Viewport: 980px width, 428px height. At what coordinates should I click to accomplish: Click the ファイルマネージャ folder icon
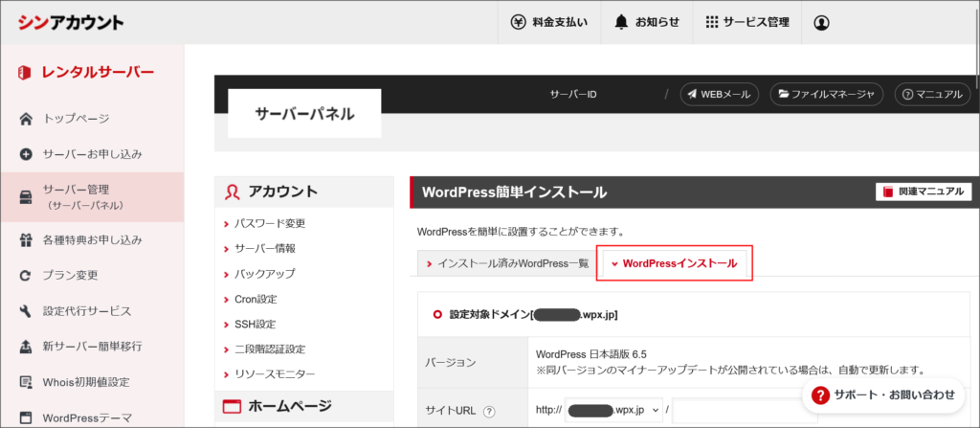coord(783,95)
